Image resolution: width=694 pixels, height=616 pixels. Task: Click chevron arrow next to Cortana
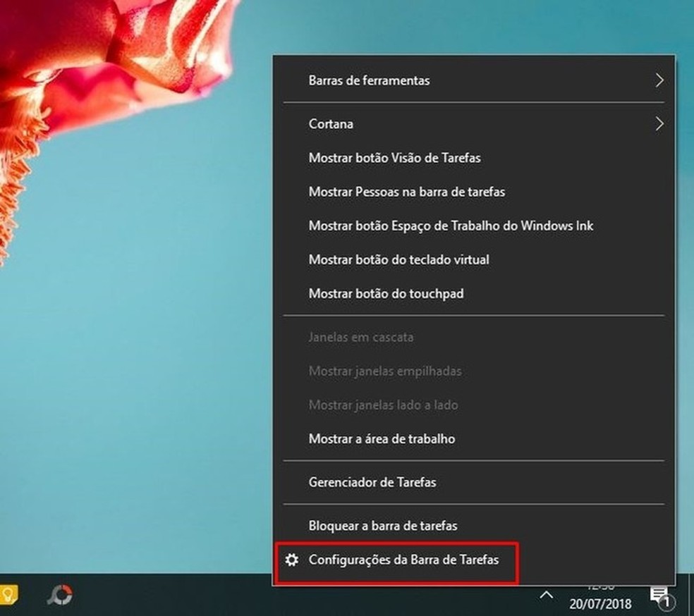[x=659, y=124]
